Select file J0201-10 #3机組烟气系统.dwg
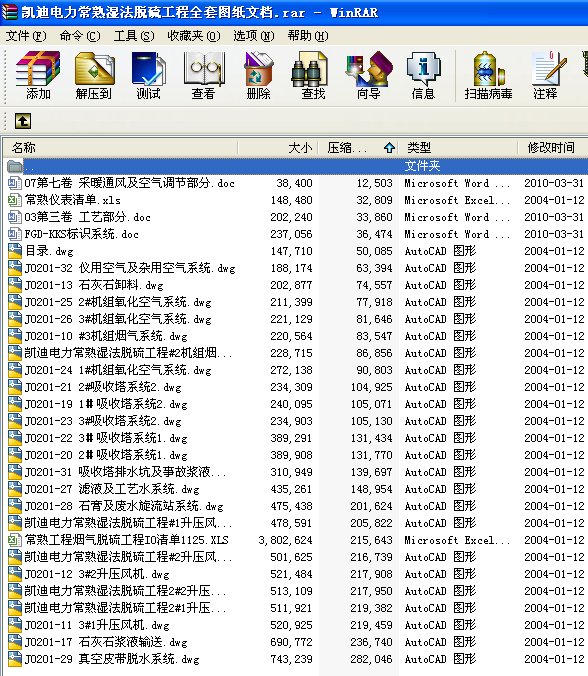The image size is (588, 676). [x=106, y=336]
